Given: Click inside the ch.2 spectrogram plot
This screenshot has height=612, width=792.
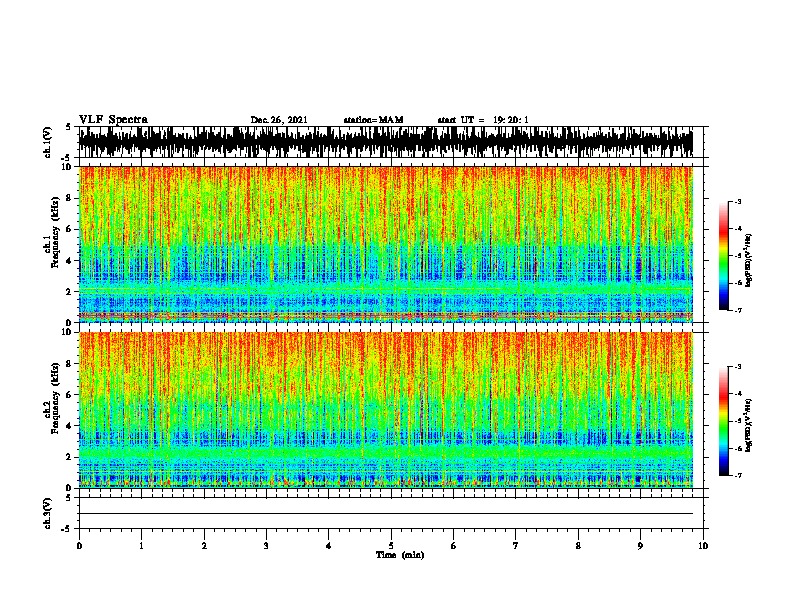Looking at the screenshot, I should tap(386, 410).
